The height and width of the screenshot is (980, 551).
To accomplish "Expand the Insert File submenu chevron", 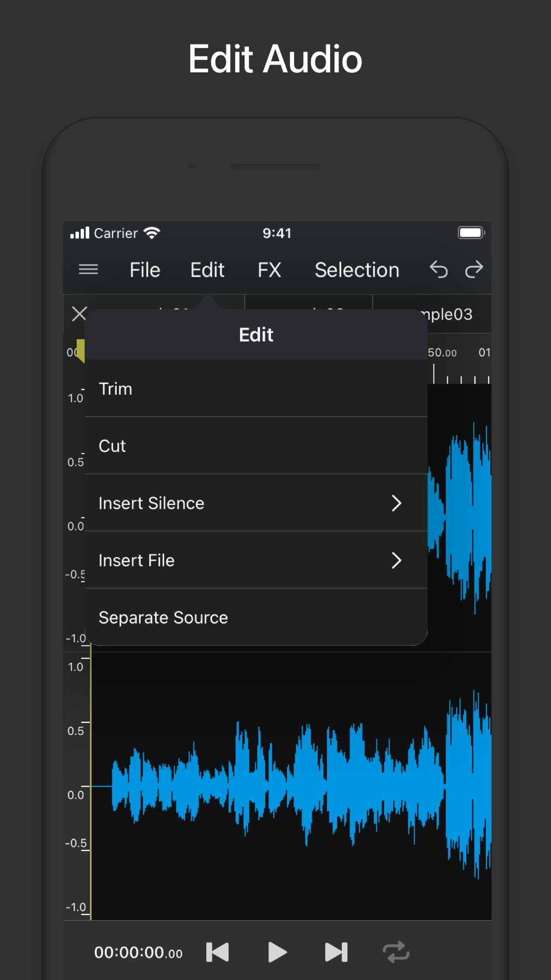I will (x=396, y=561).
